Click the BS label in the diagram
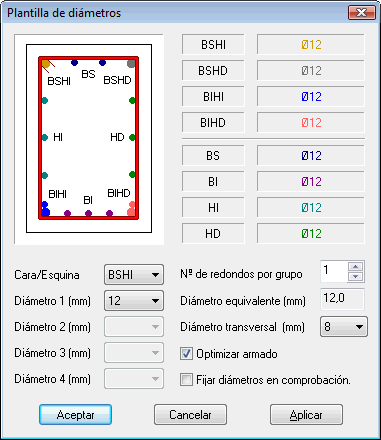This screenshot has height=440, width=381. click(x=88, y=74)
